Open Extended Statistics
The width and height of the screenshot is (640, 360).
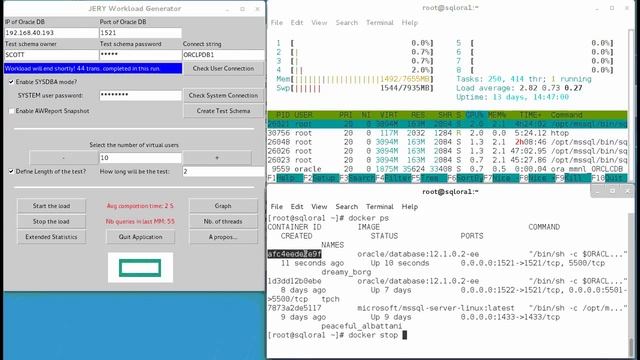[x=51, y=237]
